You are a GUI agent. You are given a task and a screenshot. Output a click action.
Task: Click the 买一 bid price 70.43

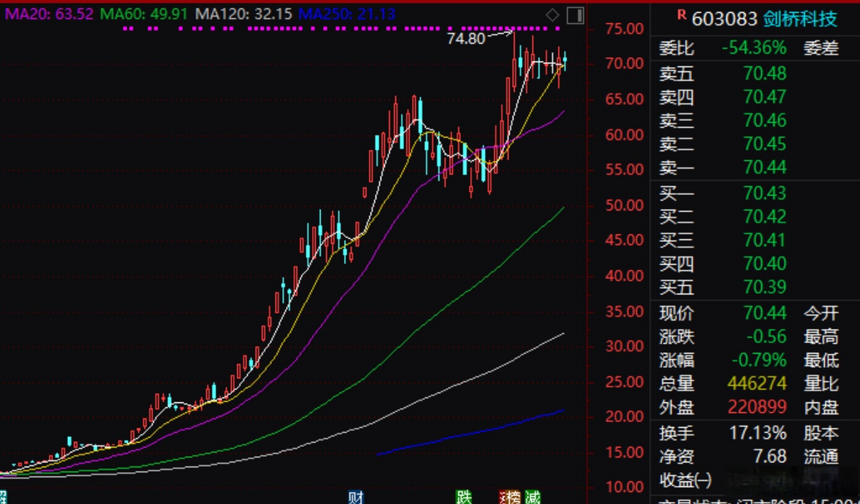765,193
